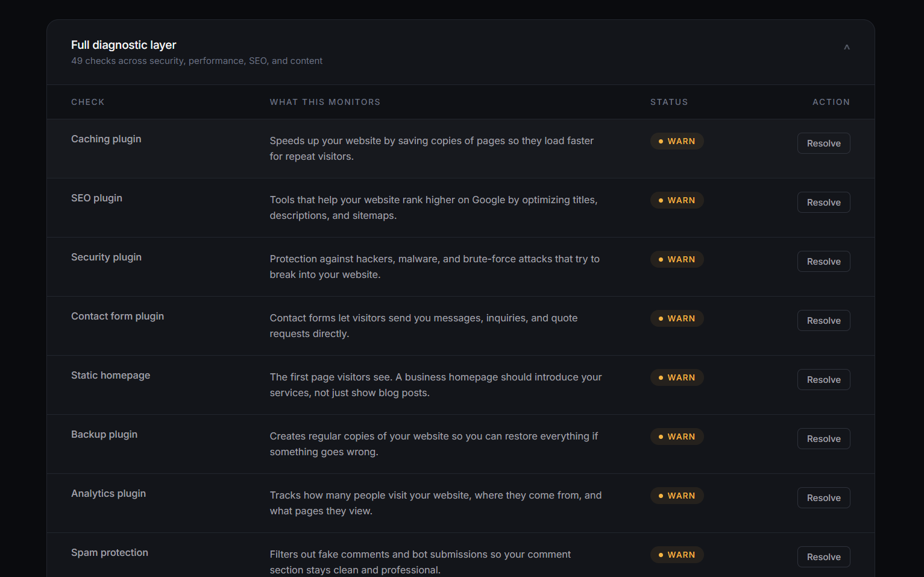The width and height of the screenshot is (924, 577).
Task: Click description about contact forms and inquiries
Action: pyautogui.click(x=424, y=326)
